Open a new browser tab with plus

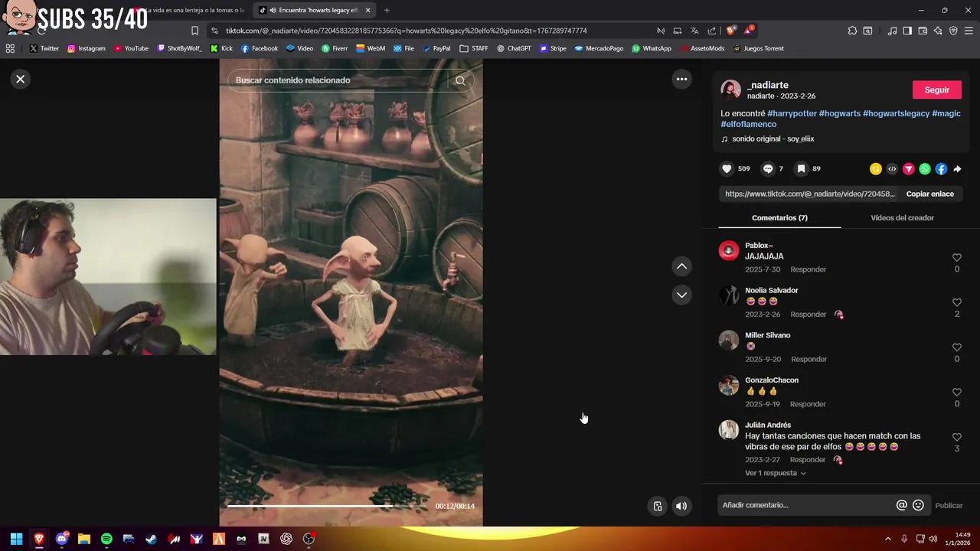387,10
